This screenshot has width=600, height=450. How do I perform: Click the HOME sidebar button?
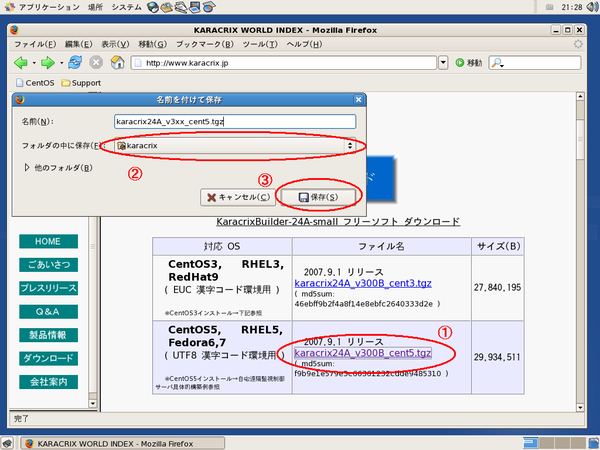coord(49,241)
